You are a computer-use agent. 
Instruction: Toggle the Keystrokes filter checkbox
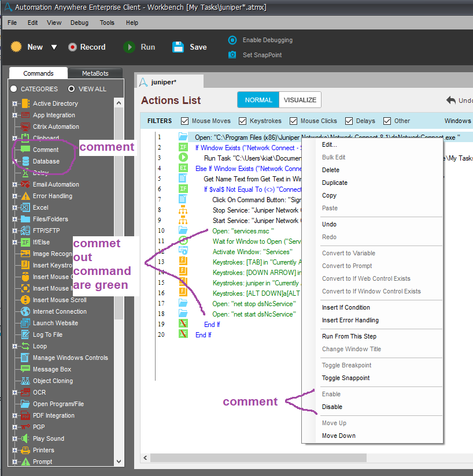tap(242, 121)
